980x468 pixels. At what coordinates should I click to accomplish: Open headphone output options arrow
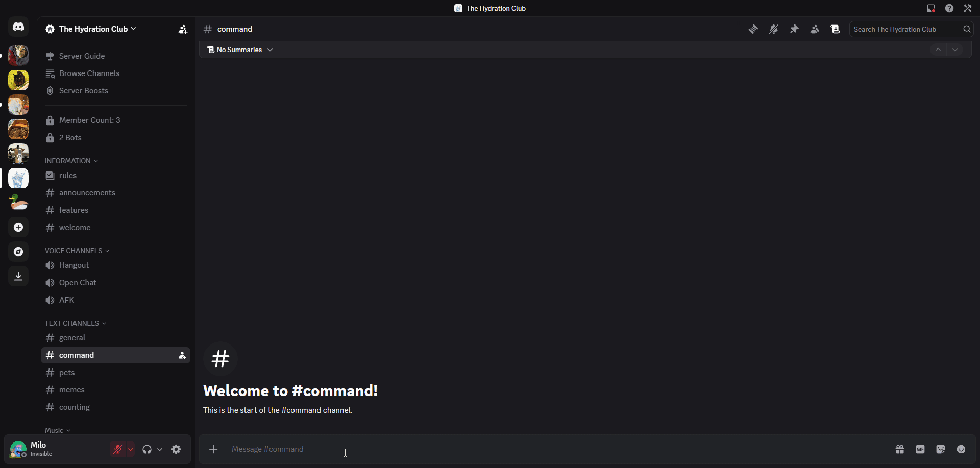click(x=160, y=449)
